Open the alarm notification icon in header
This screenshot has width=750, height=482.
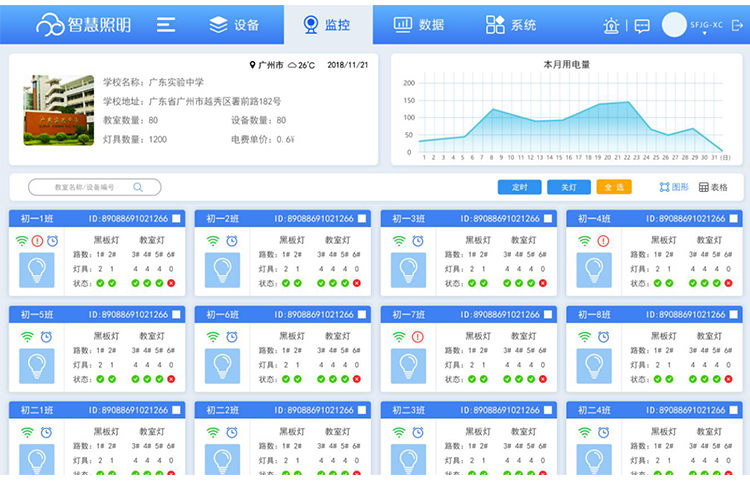(x=611, y=26)
